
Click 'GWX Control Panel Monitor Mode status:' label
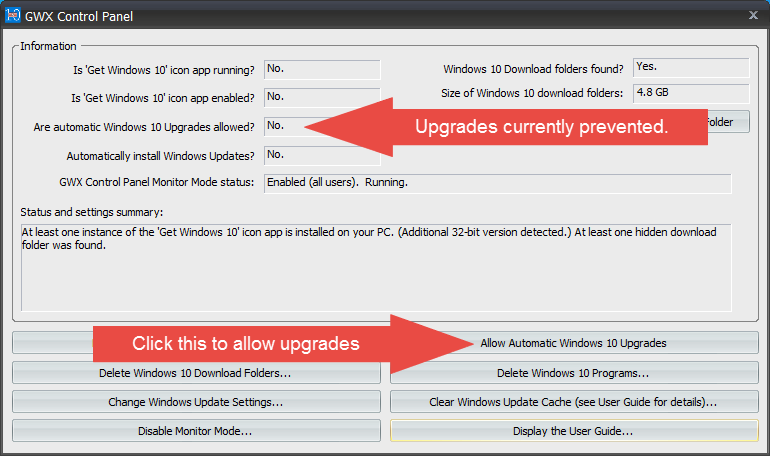157,182
